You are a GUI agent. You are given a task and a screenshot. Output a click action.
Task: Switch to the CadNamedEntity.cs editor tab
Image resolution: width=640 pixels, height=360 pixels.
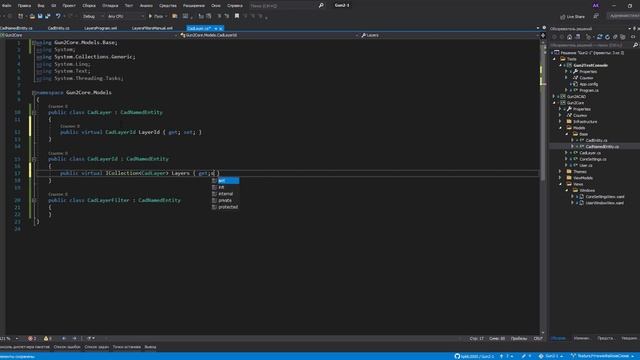coord(16,28)
